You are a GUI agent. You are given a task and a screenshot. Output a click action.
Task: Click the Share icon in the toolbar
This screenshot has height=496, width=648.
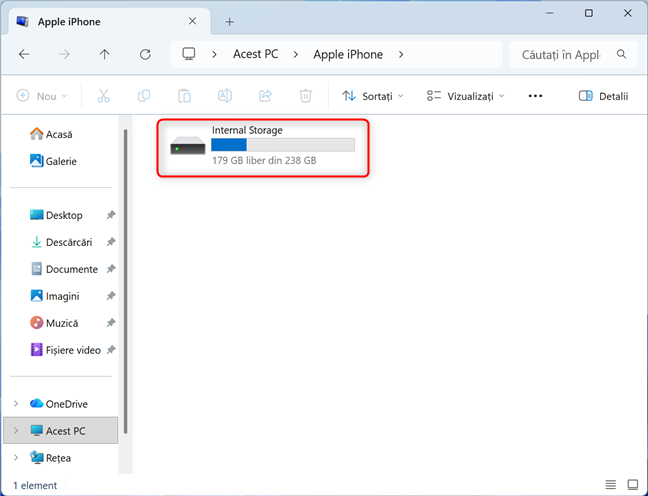point(265,96)
